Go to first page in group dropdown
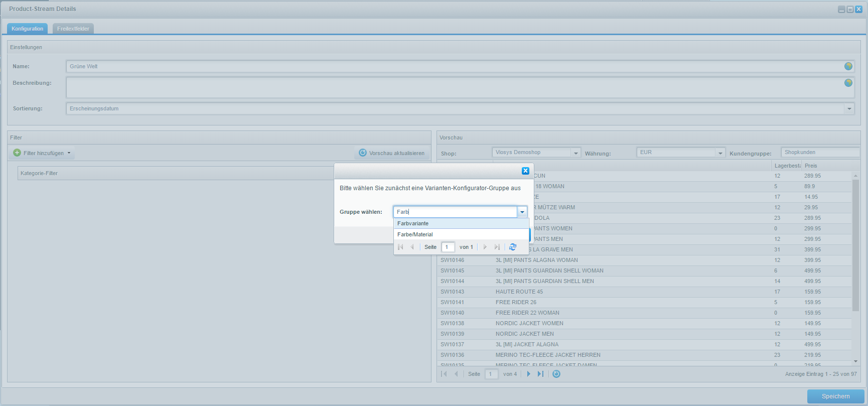This screenshot has height=406, width=868. [400, 247]
